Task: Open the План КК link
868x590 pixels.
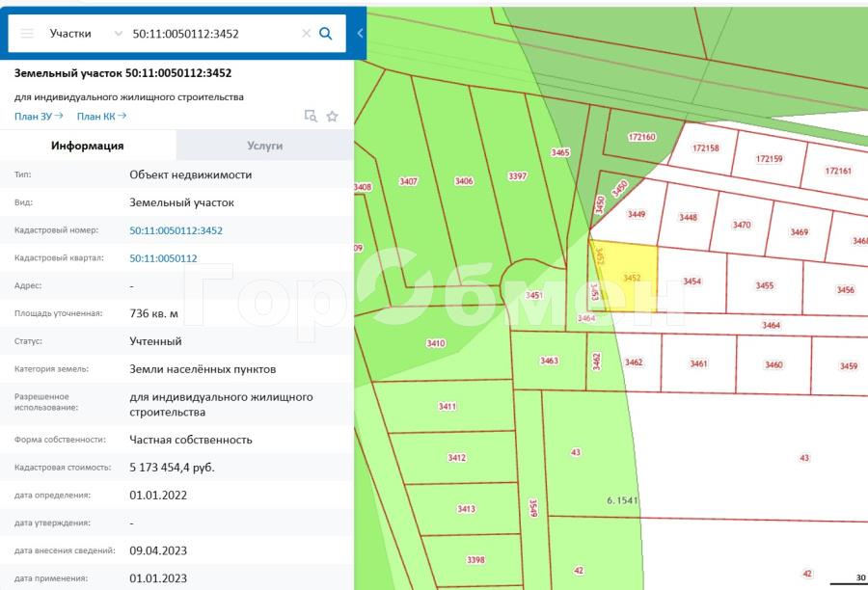Action: pos(101,117)
